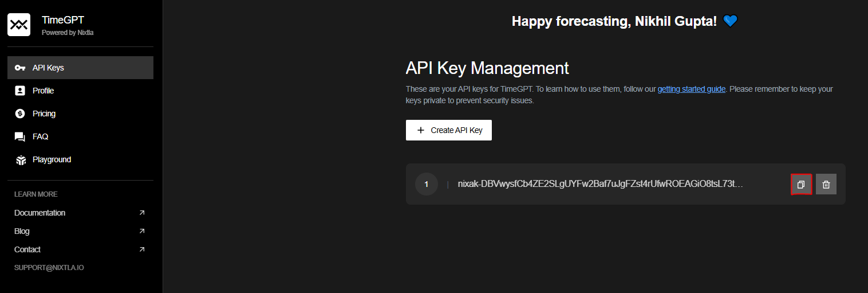This screenshot has width=868, height=293.
Task: Select the truncated nixak API key text
Action: click(600, 184)
